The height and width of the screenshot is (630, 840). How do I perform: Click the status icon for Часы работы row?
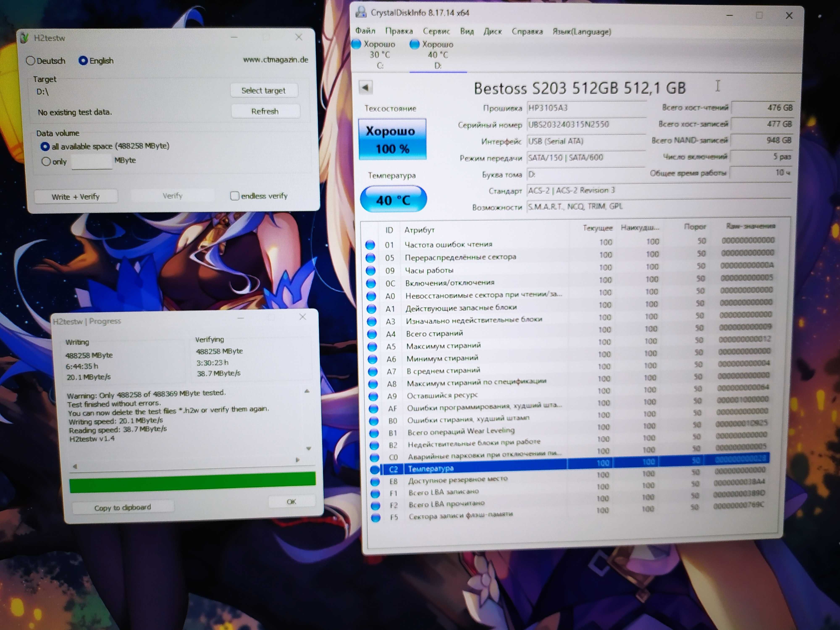click(x=371, y=271)
